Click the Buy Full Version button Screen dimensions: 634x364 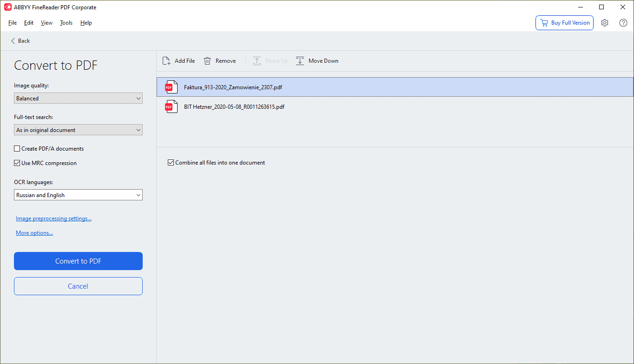click(x=564, y=23)
